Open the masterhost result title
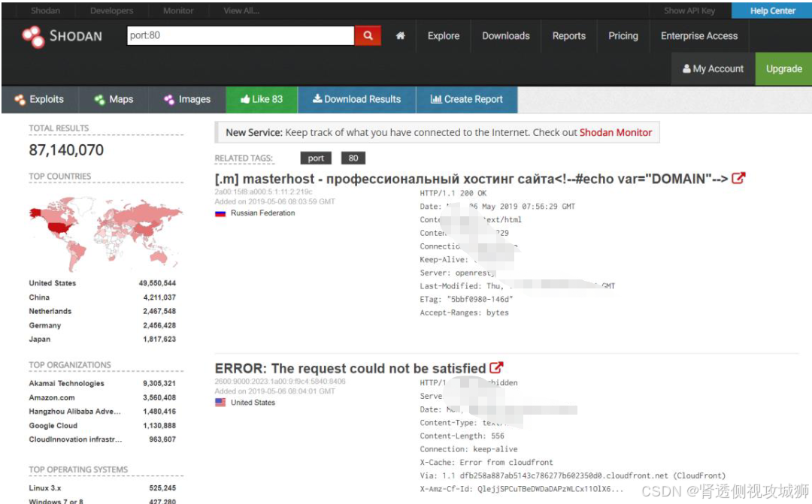 471,179
